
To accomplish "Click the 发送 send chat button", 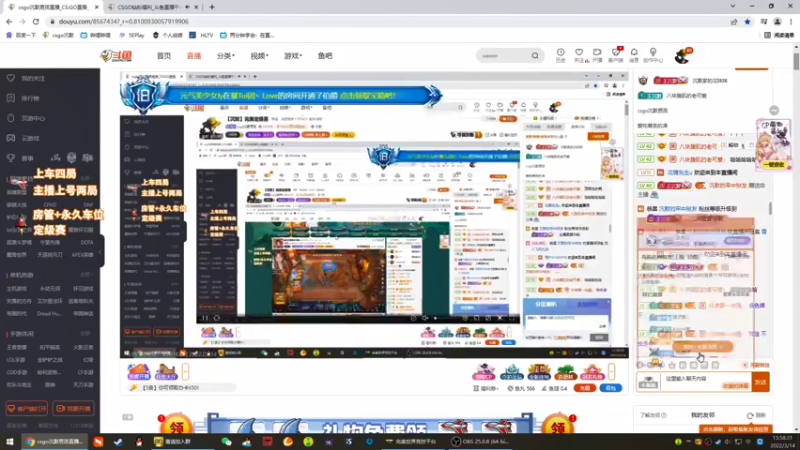I will tap(760, 382).
